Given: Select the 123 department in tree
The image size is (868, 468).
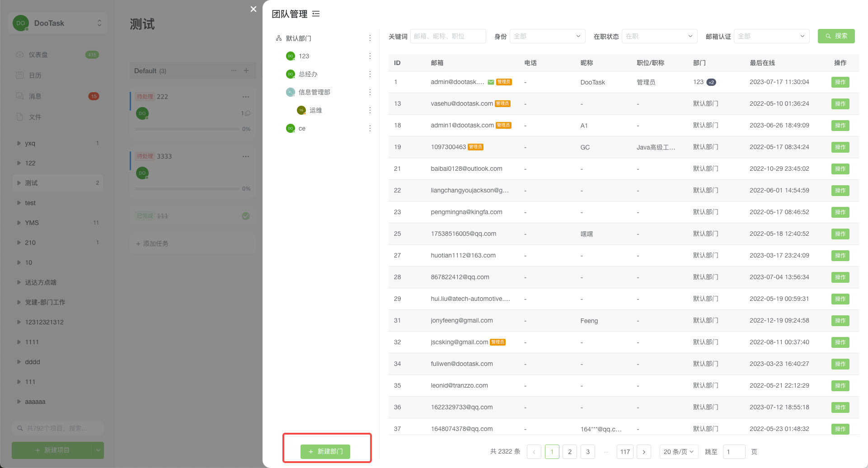Looking at the screenshot, I should pos(304,56).
